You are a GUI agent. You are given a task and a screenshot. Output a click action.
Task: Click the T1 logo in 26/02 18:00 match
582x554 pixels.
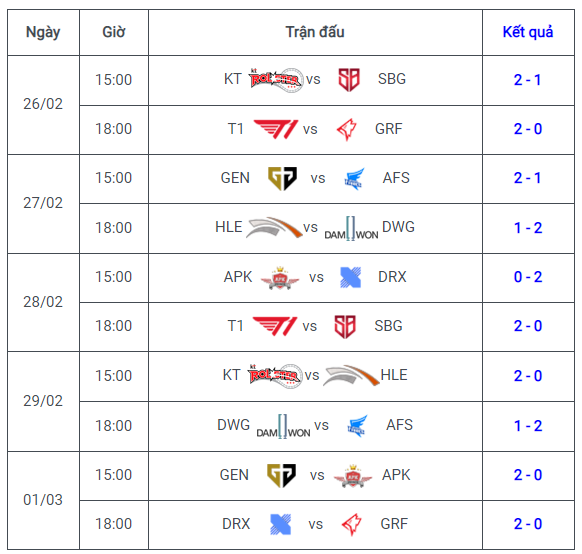(x=276, y=129)
